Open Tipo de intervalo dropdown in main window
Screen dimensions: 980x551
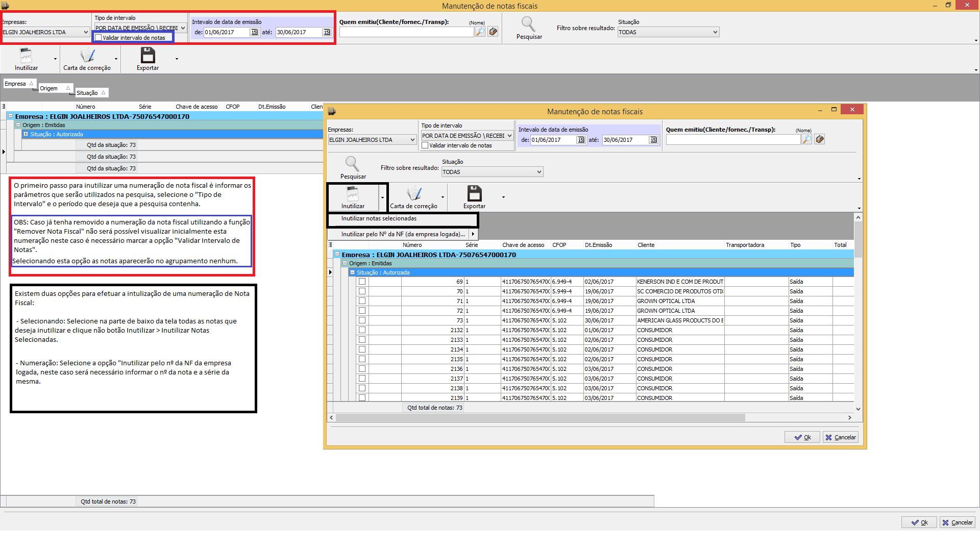183,28
